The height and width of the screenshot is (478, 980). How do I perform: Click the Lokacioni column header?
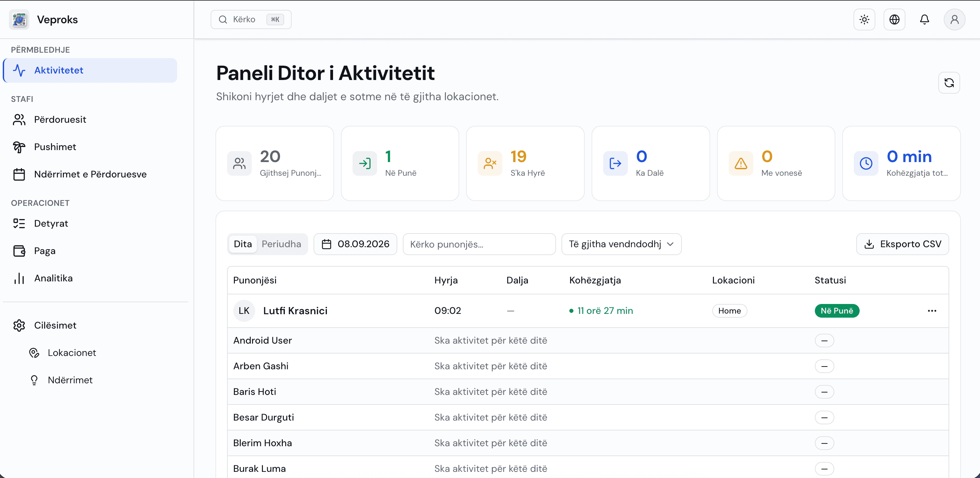tap(733, 280)
